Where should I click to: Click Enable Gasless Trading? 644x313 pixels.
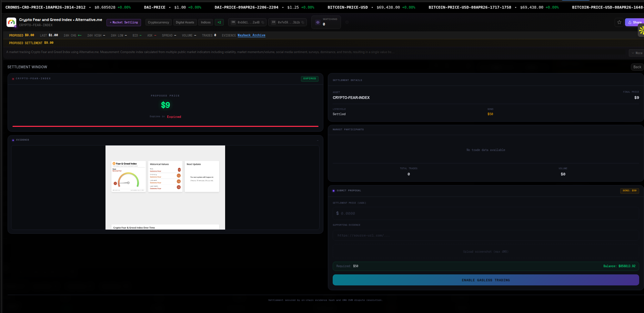(486, 280)
